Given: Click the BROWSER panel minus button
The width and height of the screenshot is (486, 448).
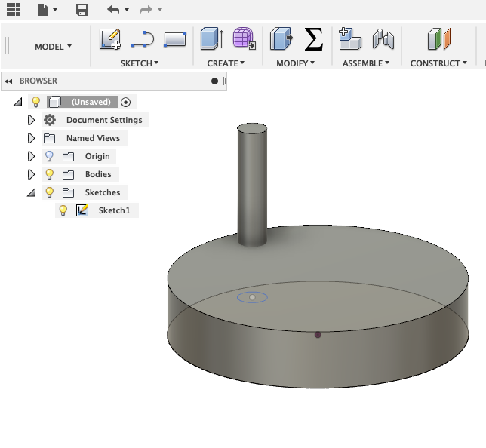Looking at the screenshot, I should 214,81.
